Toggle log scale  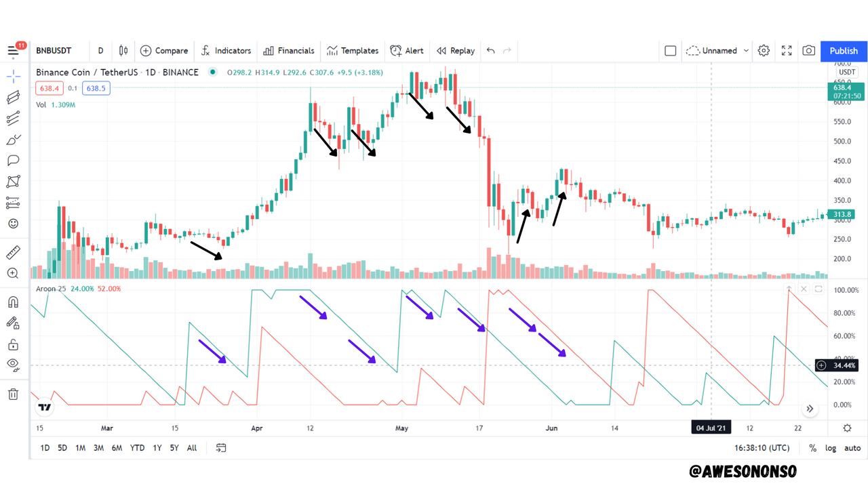(831, 448)
